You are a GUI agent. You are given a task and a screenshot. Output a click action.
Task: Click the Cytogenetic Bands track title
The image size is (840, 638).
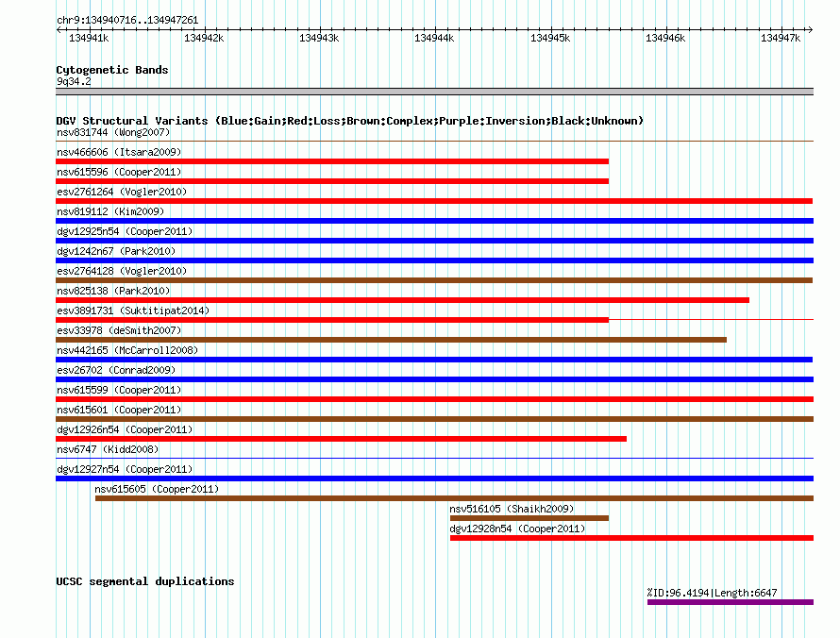click(x=112, y=70)
